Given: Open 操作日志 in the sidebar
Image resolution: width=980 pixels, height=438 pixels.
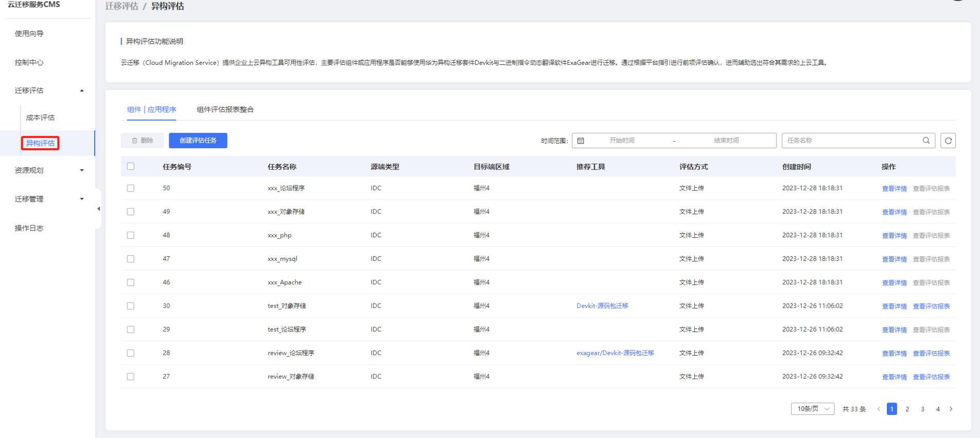Looking at the screenshot, I should coord(29,228).
